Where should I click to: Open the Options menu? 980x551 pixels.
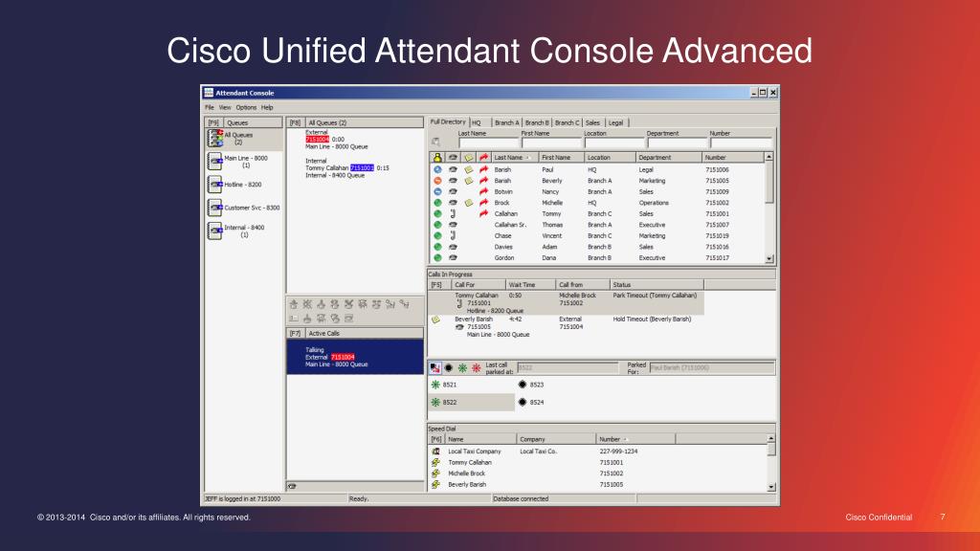(x=246, y=107)
